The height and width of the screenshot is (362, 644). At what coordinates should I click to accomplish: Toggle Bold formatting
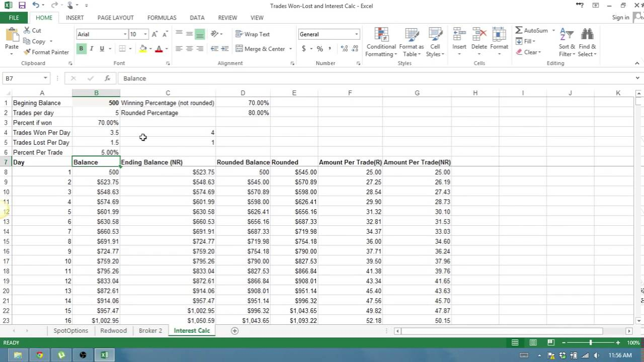click(x=81, y=49)
